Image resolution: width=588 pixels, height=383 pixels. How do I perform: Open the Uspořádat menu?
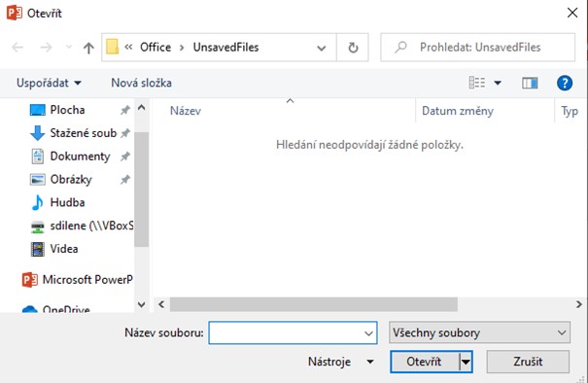49,83
